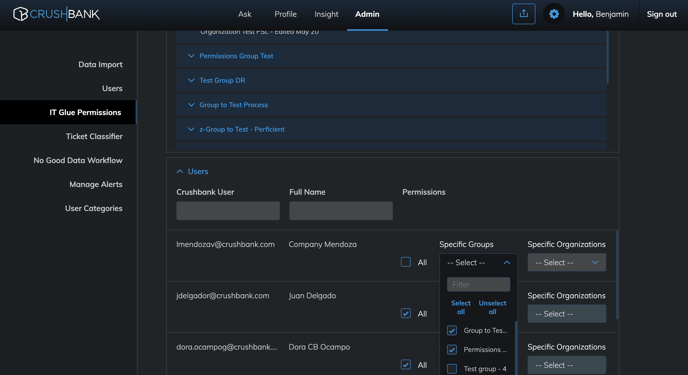Image resolution: width=688 pixels, height=375 pixels.
Task: Open the Insight tab
Action: 326,14
